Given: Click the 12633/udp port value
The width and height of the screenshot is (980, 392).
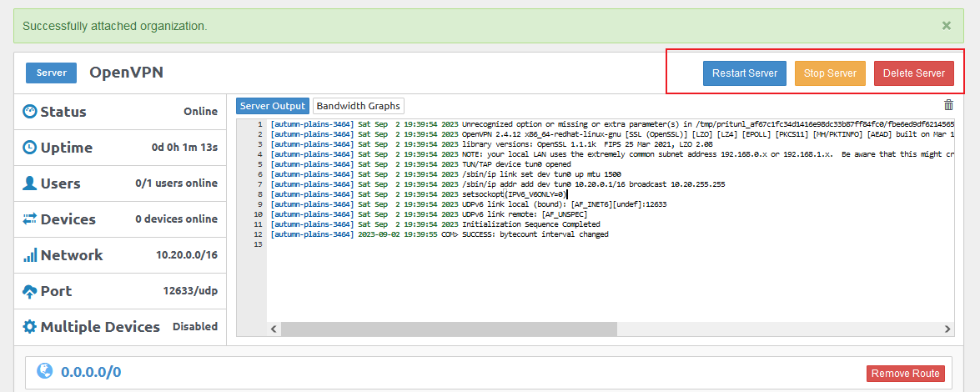Looking at the screenshot, I should tap(191, 291).
